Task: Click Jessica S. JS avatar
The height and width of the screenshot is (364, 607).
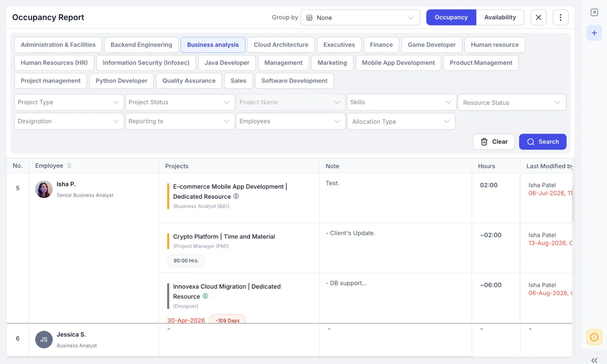Action: click(x=44, y=340)
